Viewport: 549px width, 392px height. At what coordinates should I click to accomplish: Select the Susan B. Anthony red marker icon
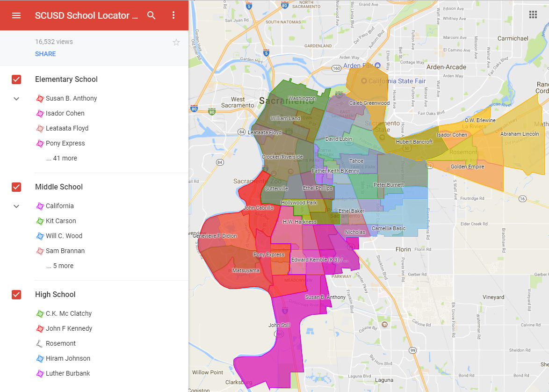[x=39, y=98]
